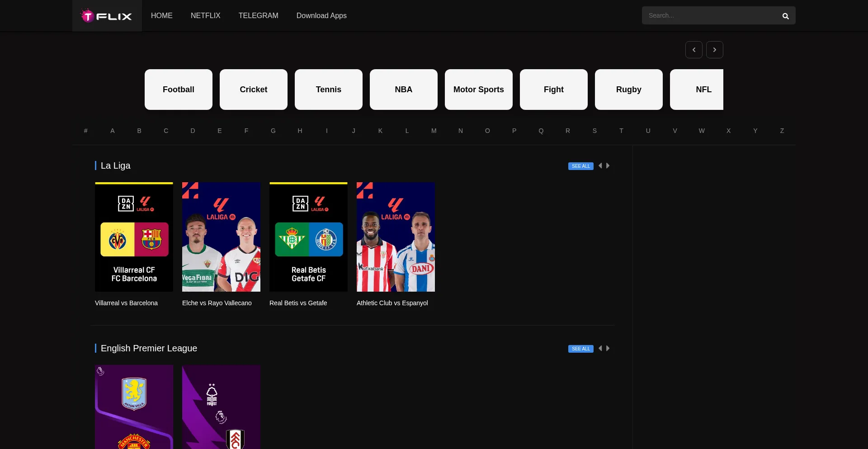The image size is (868, 449).
Task: Show previous La Liga matches arrow
Action: point(600,166)
